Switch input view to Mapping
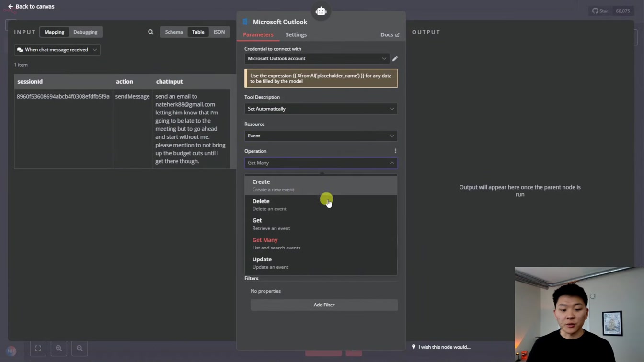This screenshot has height=362, width=644. [x=54, y=32]
